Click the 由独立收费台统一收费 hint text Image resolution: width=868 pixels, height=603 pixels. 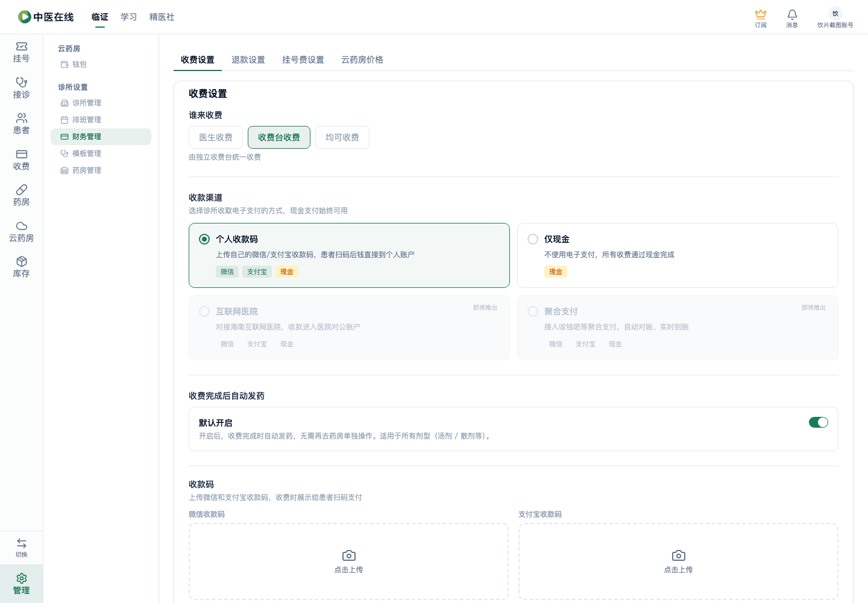click(225, 157)
